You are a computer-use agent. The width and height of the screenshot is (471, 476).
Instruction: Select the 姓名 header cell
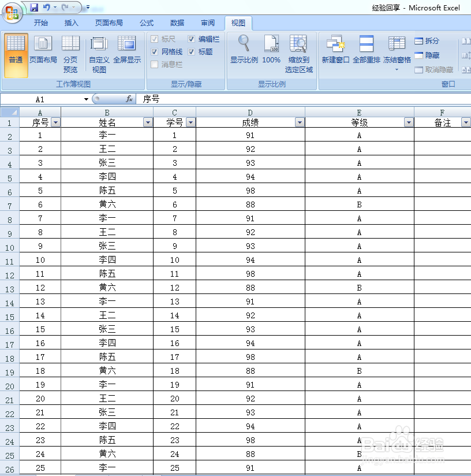[107, 122]
